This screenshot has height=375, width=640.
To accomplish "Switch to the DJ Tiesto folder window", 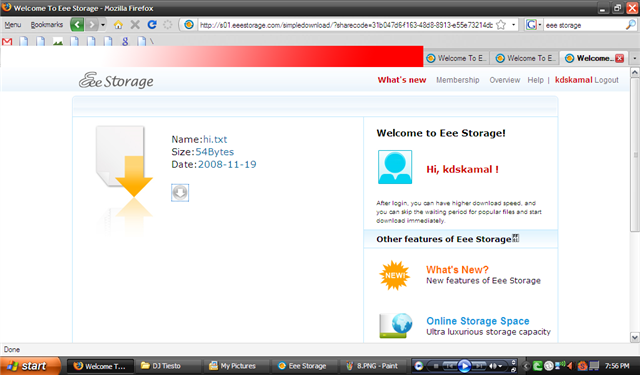I will click(167, 366).
